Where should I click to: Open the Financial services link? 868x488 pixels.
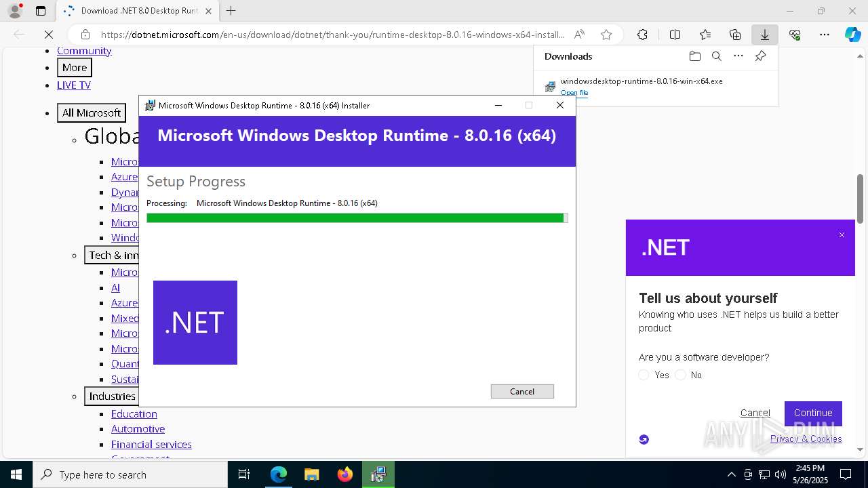151,445
